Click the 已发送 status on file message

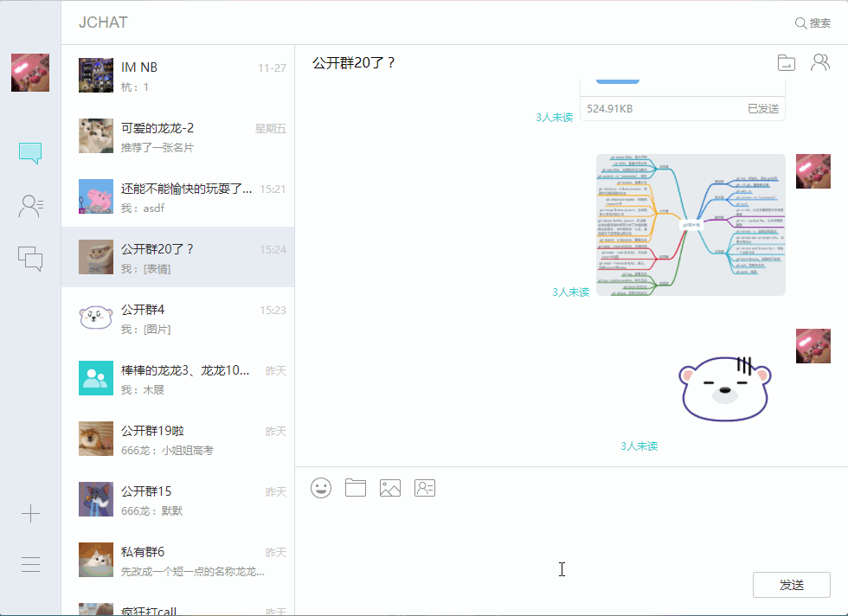click(x=763, y=109)
